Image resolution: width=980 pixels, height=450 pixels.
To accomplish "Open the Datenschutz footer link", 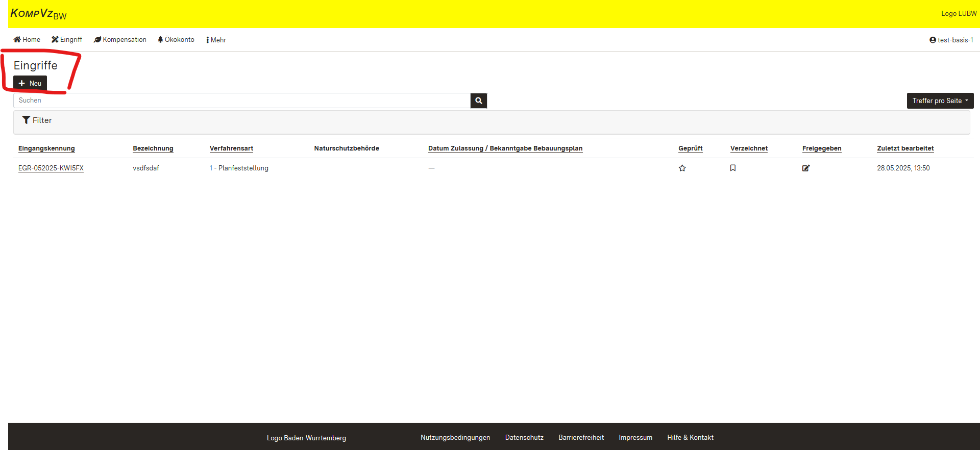I will pyautogui.click(x=524, y=437).
